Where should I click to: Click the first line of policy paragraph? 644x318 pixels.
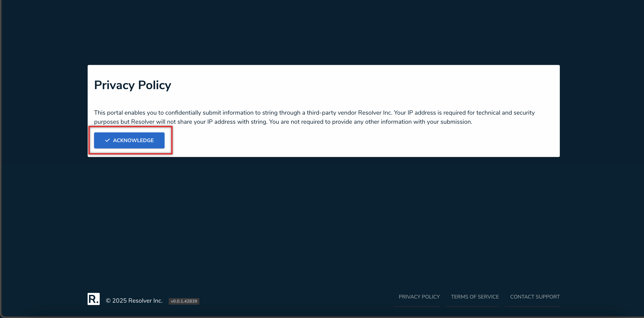click(314, 113)
